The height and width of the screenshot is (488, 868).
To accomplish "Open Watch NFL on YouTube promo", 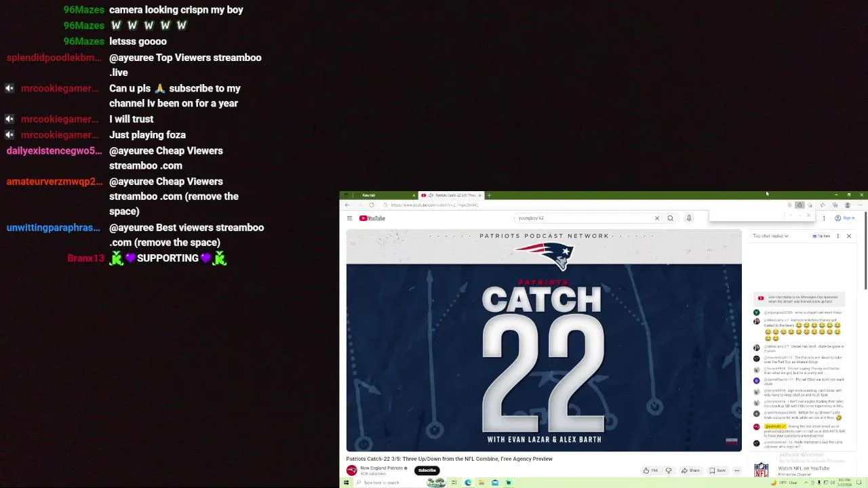I will click(x=804, y=468).
